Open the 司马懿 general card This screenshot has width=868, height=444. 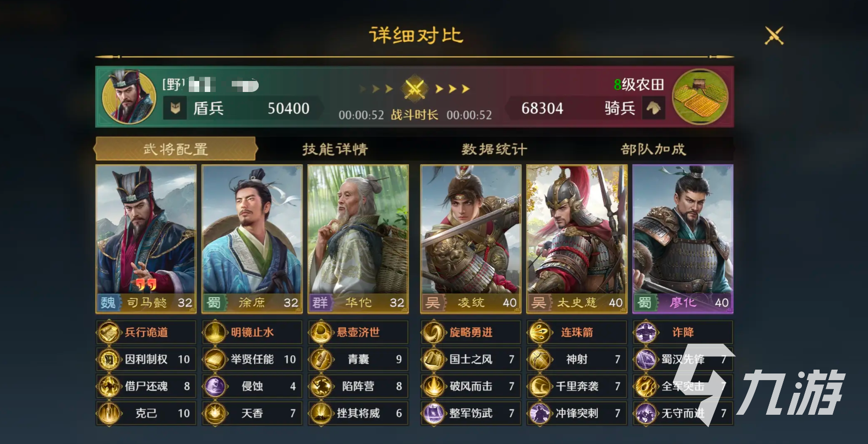click(x=146, y=239)
